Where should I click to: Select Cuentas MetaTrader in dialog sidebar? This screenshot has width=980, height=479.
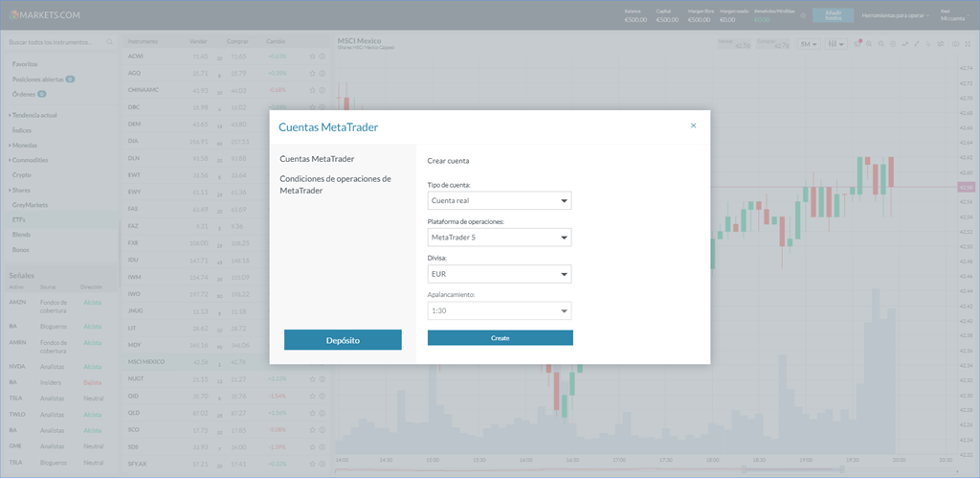pyautogui.click(x=317, y=159)
